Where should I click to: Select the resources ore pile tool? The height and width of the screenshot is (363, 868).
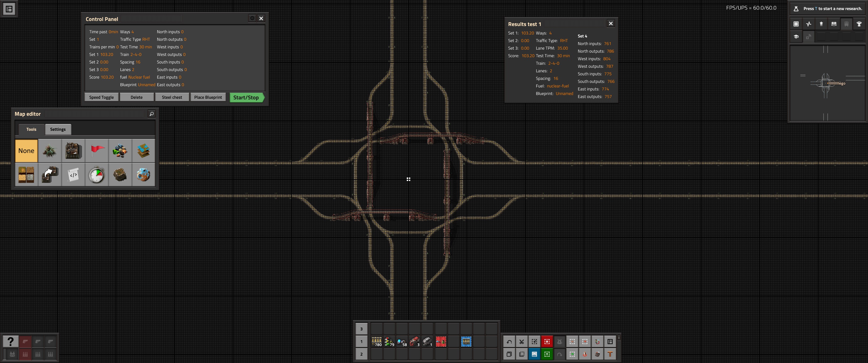pyautogui.click(x=120, y=150)
